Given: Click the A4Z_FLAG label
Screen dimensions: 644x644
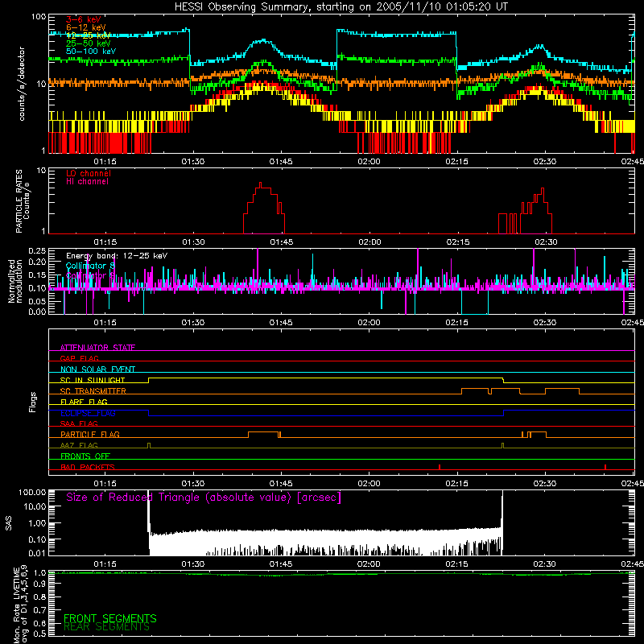Looking at the screenshot, I should (79, 445).
